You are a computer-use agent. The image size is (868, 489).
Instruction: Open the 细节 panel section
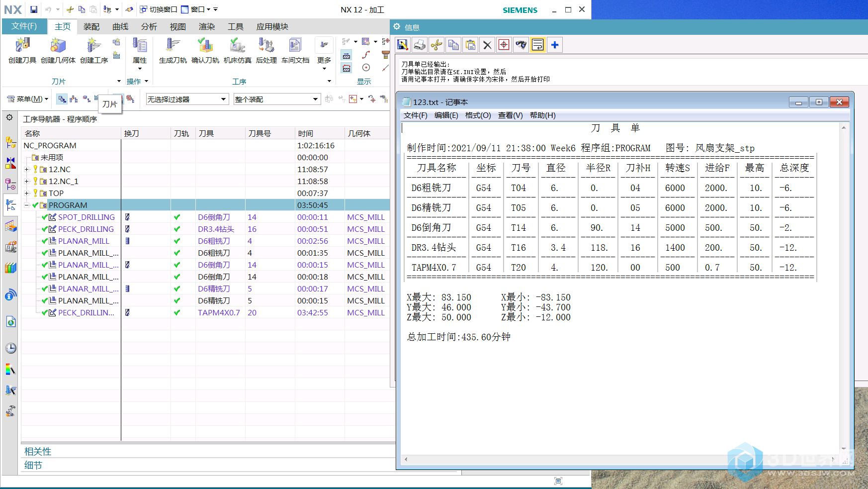point(33,465)
